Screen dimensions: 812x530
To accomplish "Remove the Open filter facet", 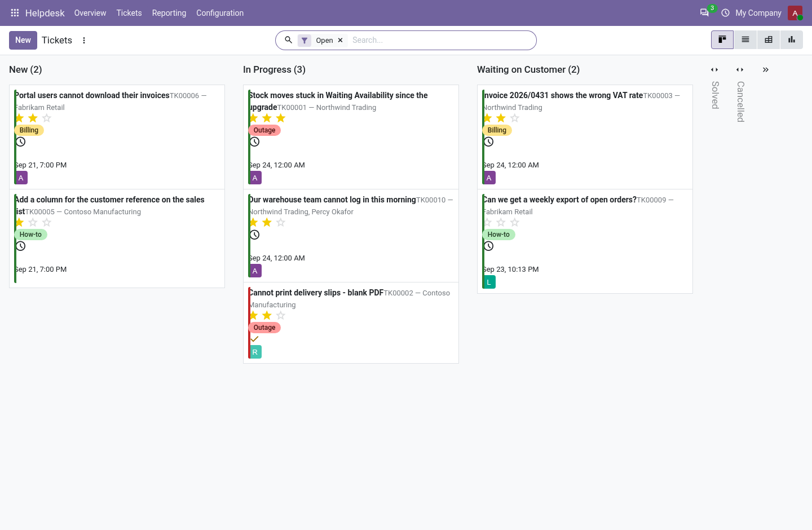I will pyautogui.click(x=340, y=40).
